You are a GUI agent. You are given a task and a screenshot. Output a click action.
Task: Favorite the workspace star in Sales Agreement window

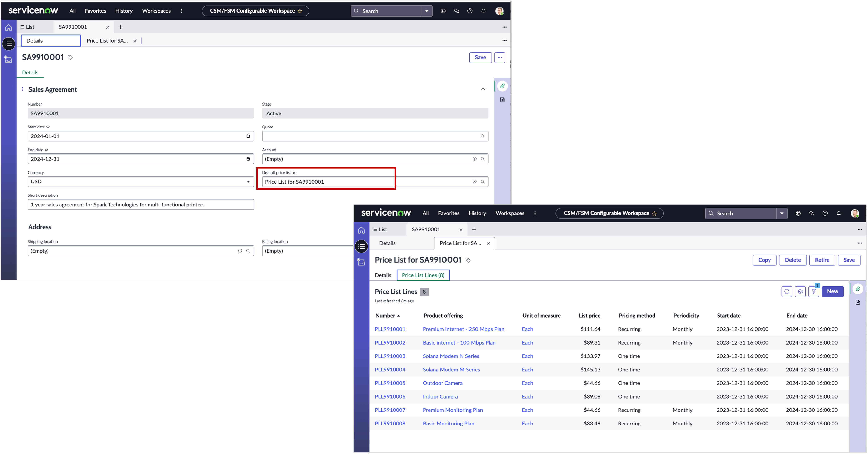click(300, 11)
